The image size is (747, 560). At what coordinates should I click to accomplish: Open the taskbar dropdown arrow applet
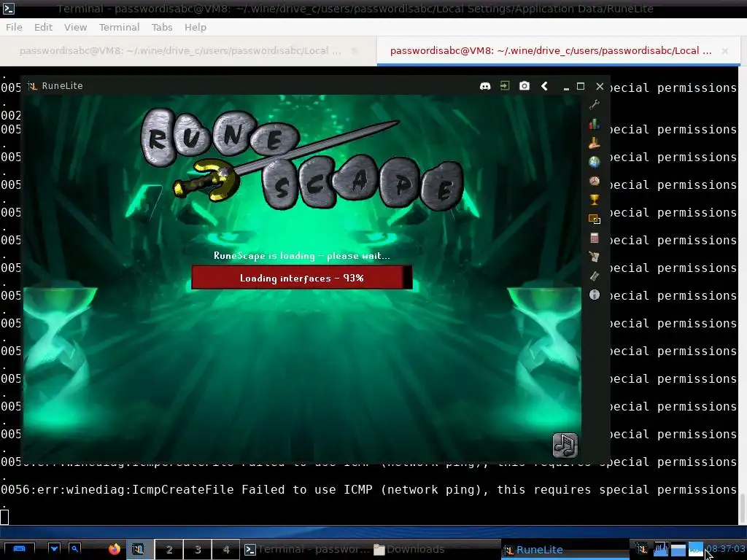pyautogui.click(x=54, y=549)
